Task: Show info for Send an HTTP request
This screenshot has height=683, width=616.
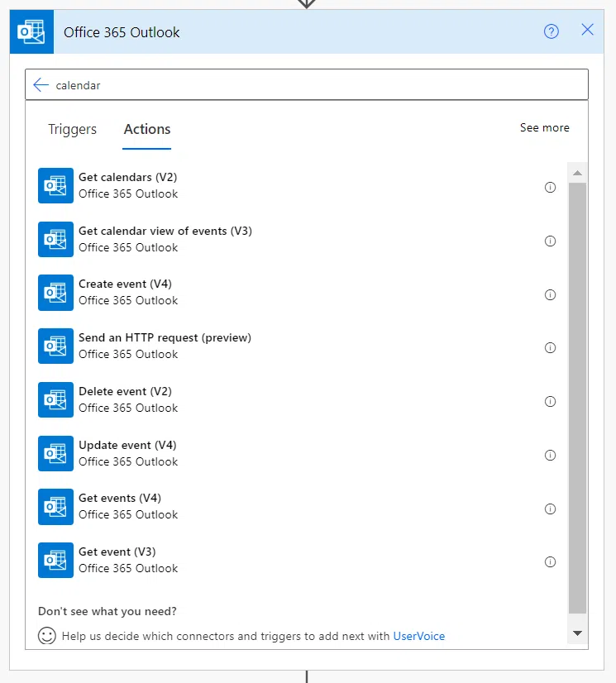Action: [x=550, y=347]
